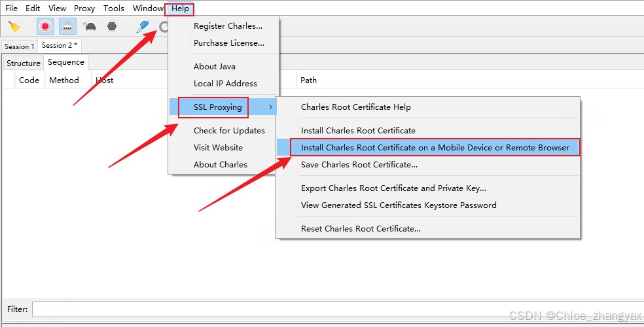Select the Sequence view tab

[x=65, y=62]
